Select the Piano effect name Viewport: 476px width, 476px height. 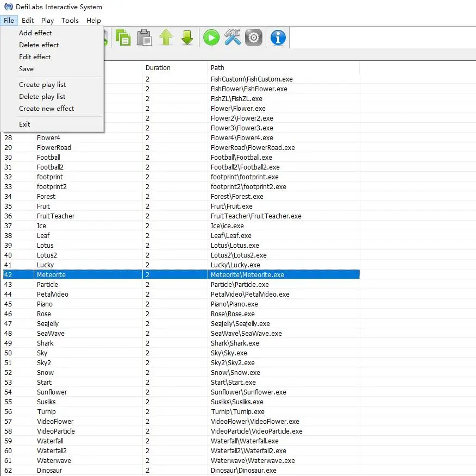[45, 304]
